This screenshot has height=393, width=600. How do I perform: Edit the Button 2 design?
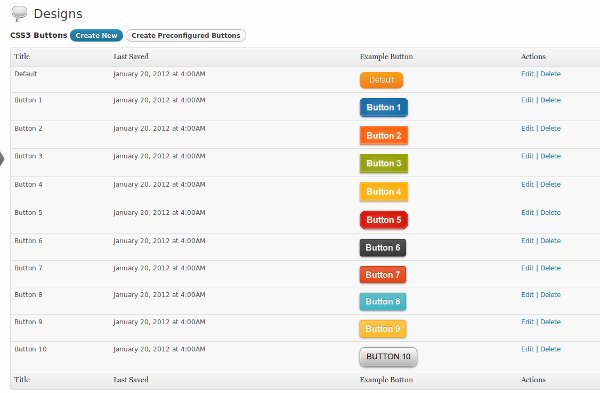527,128
